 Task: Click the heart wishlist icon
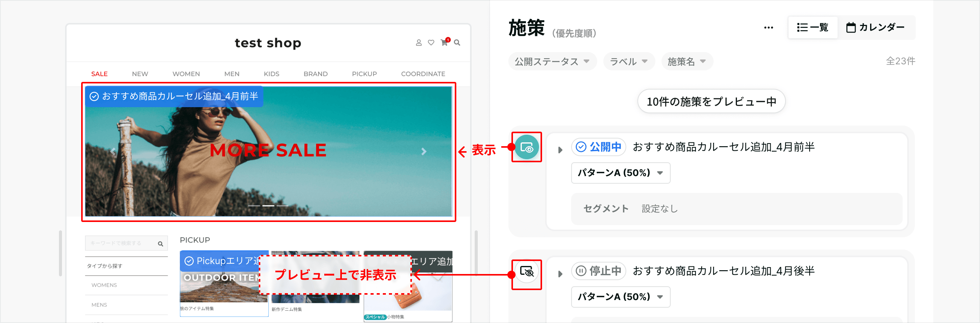431,43
